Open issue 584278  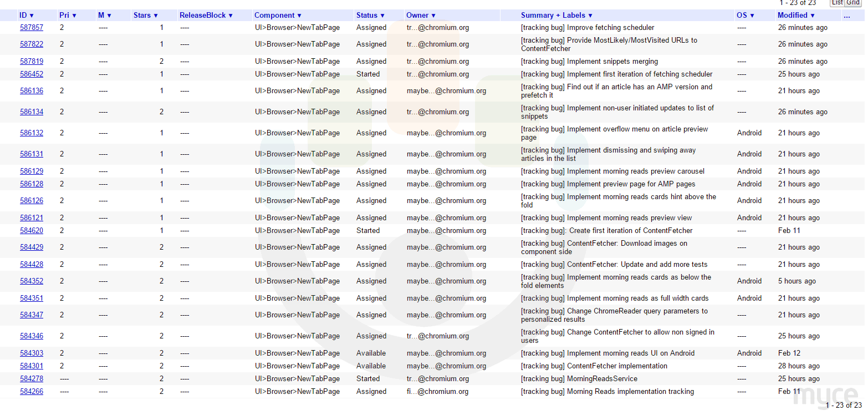pos(32,379)
